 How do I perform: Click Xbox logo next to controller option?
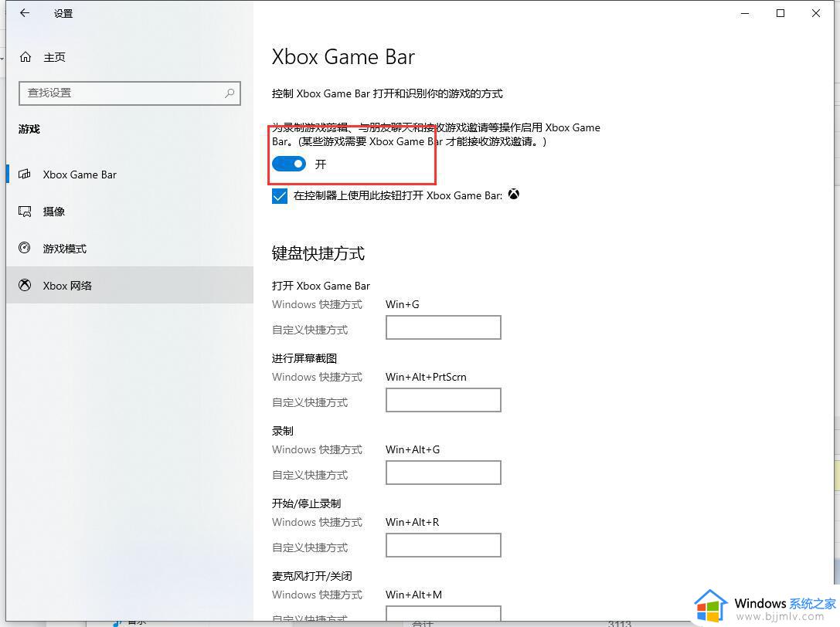[x=514, y=195]
